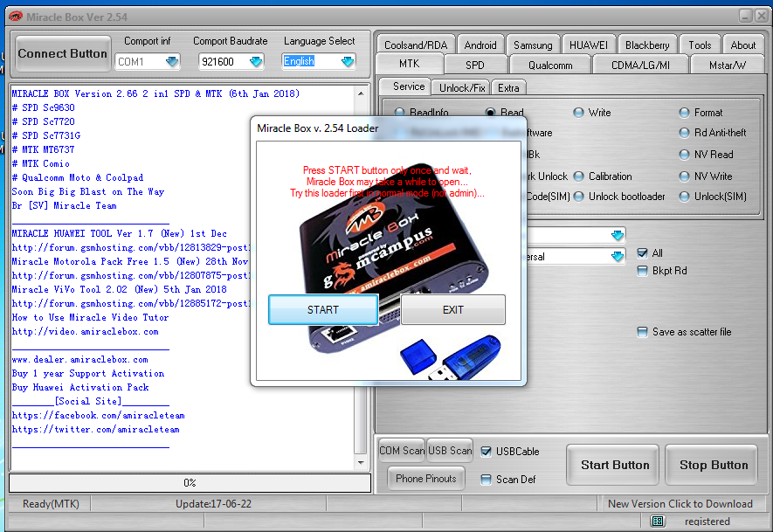Click the registered status icon at bottom
This screenshot has width=773, height=532.
658,522
